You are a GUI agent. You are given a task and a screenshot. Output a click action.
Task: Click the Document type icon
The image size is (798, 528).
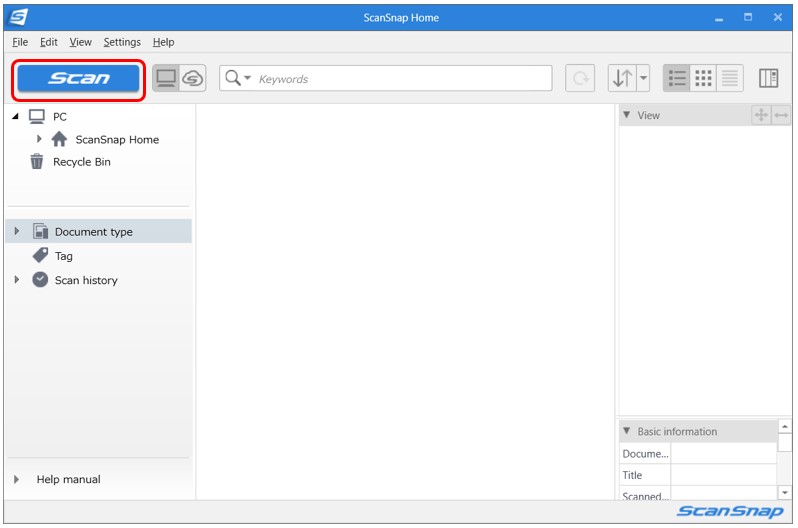pos(41,231)
